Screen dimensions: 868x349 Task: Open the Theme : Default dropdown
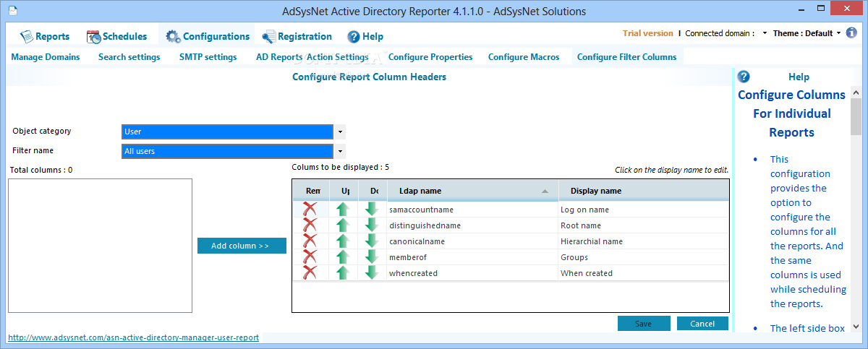(807, 33)
